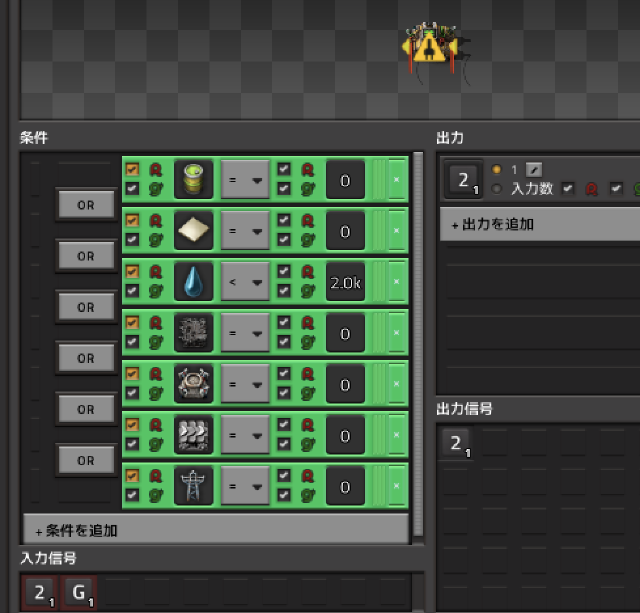Image resolution: width=640 pixels, height=613 pixels.
Task: Click the 出力を追加 button
Action: pos(540,224)
